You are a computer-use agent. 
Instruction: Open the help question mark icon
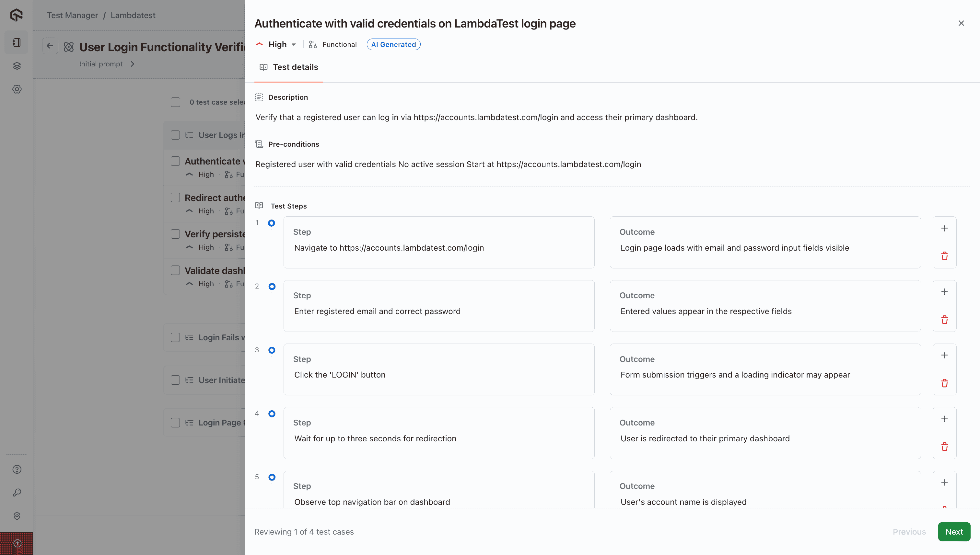tap(17, 469)
